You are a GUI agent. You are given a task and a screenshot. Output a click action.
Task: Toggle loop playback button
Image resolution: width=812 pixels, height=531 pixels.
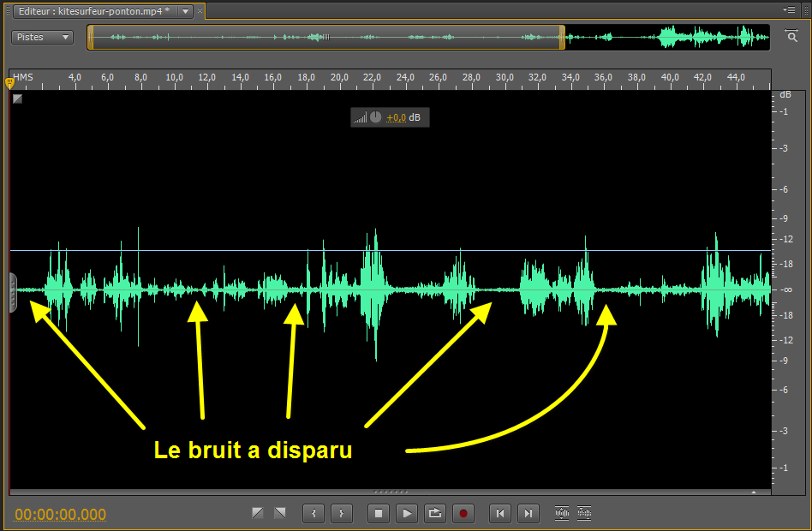(x=435, y=513)
